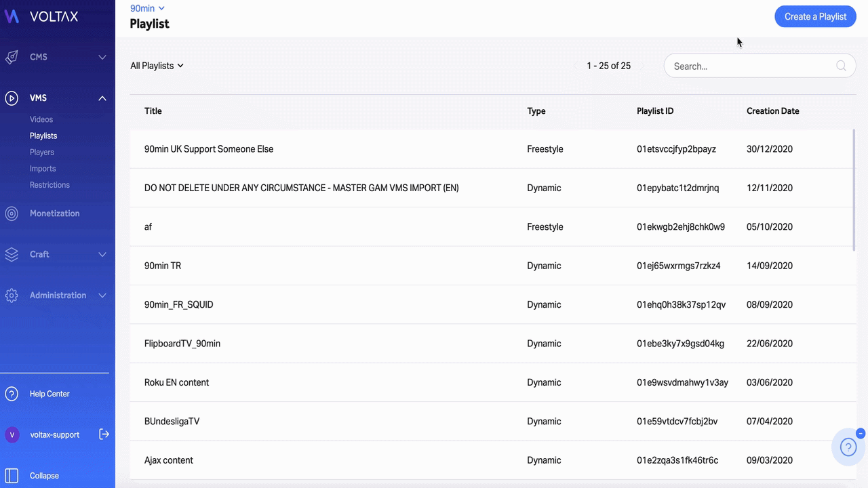Screen dimensions: 868x488
Task: Select Playlists in the VMS submenu
Action: 43,136
